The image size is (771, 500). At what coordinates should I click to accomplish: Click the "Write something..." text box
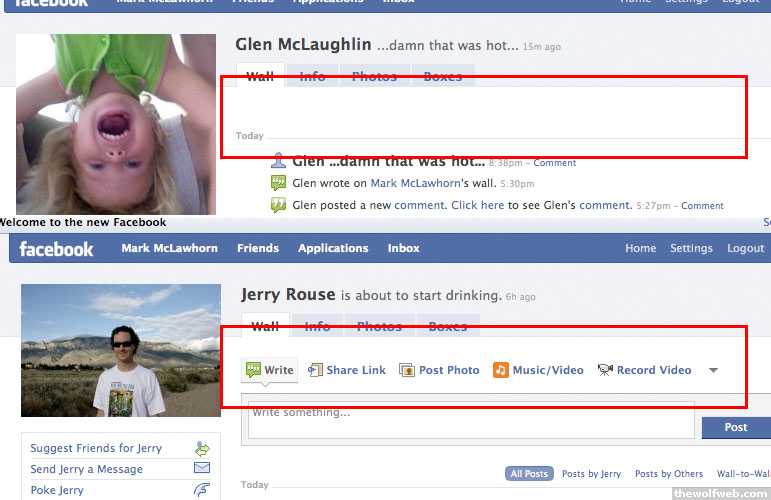(470, 419)
